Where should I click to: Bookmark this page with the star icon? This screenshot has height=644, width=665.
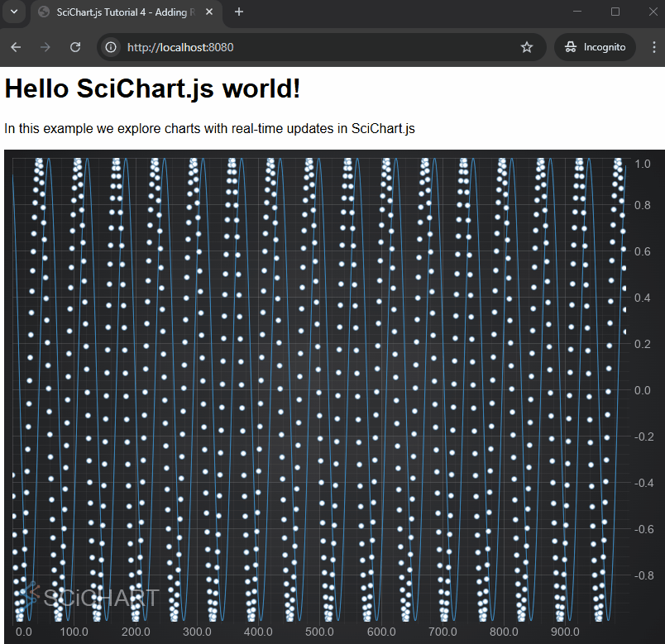[x=527, y=47]
